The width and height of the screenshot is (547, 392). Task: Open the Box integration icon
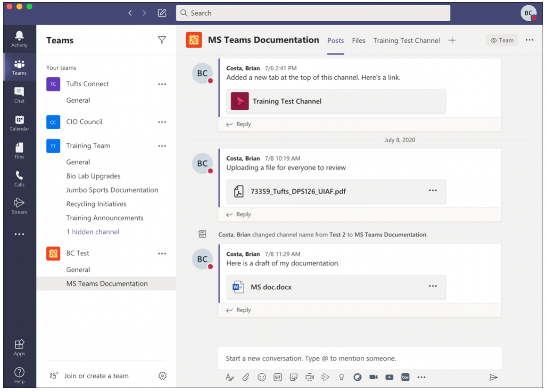pos(406,377)
